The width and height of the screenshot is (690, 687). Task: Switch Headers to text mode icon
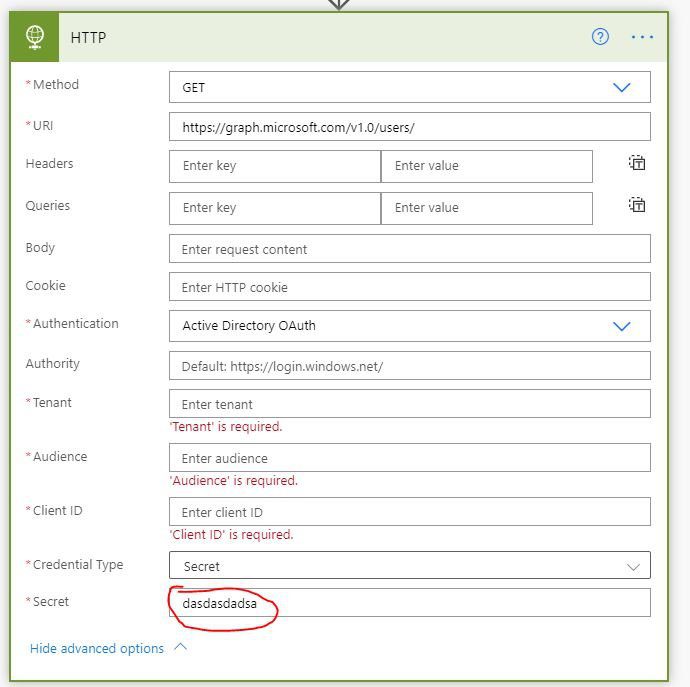pyautogui.click(x=637, y=163)
